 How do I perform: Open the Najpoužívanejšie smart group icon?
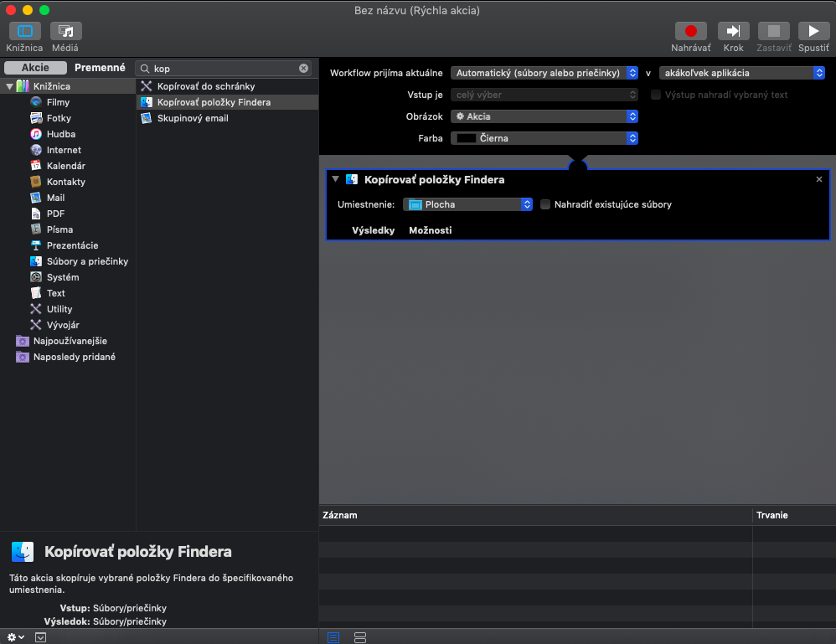pos(23,341)
